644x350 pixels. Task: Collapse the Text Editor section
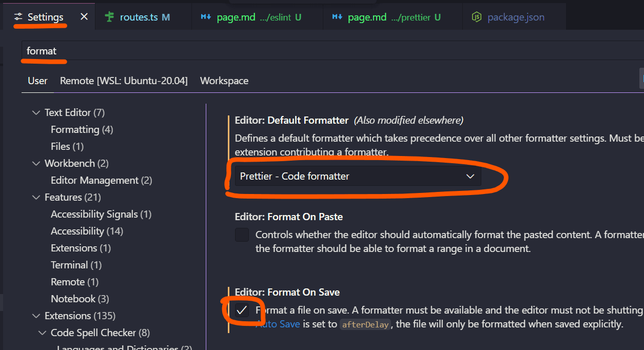pyautogui.click(x=36, y=112)
